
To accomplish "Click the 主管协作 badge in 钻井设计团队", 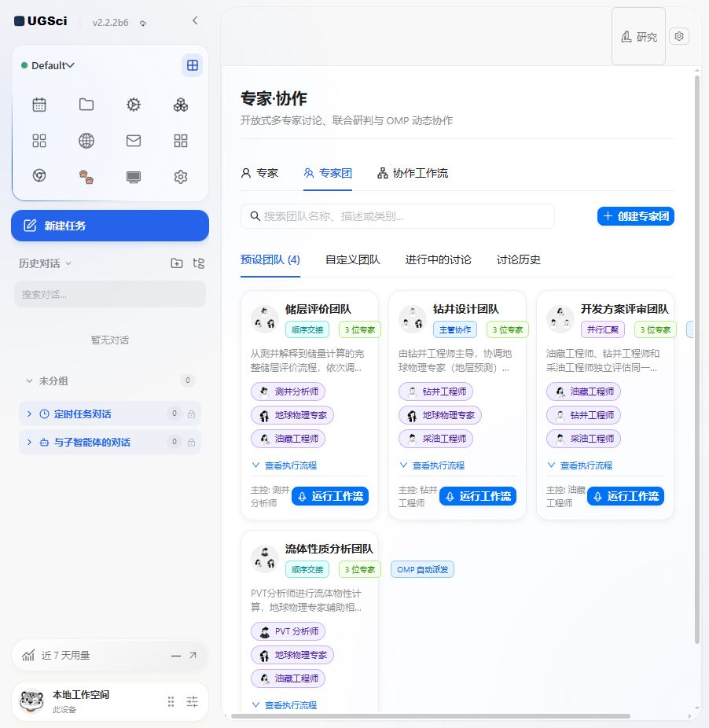I will click(x=455, y=329).
